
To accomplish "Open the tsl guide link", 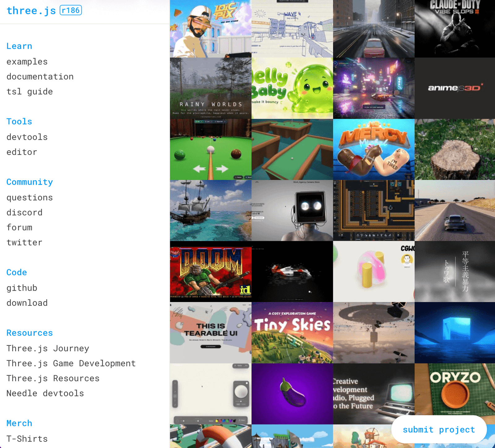I will [x=30, y=92].
